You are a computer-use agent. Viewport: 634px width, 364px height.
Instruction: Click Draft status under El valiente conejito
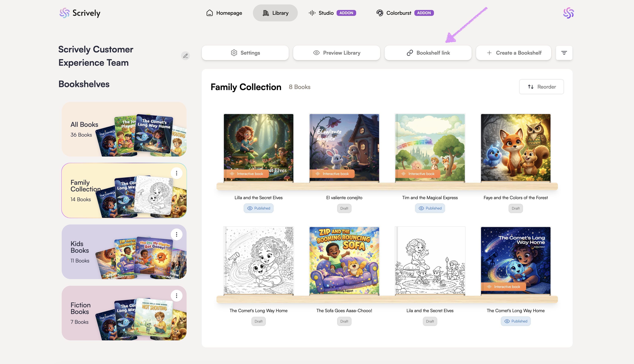(x=344, y=208)
